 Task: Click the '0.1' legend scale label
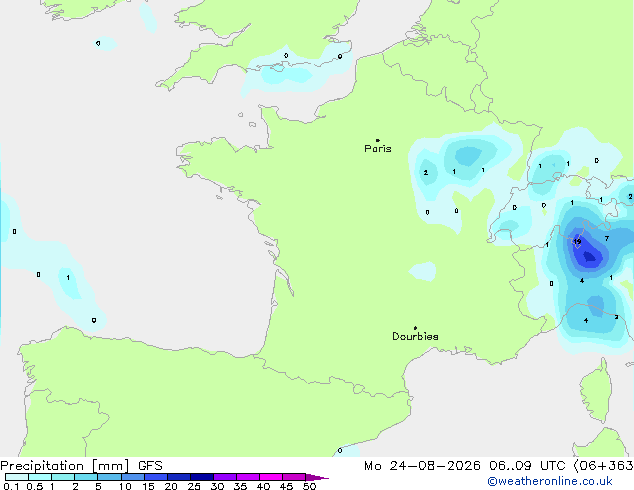pos(11,486)
